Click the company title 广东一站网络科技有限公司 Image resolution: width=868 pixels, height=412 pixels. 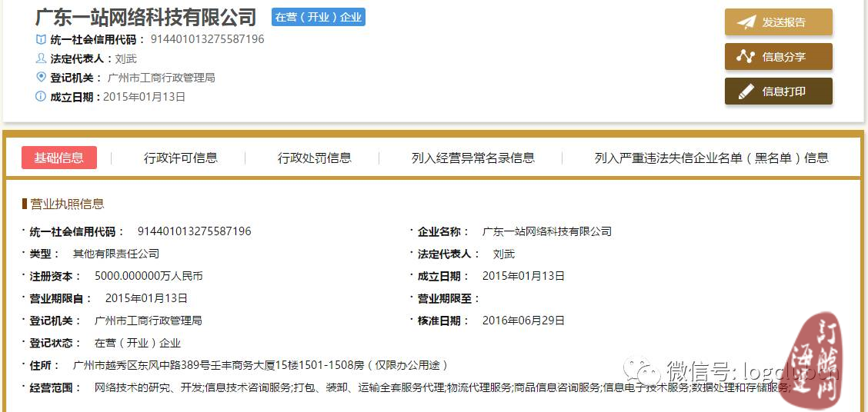click(x=146, y=17)
